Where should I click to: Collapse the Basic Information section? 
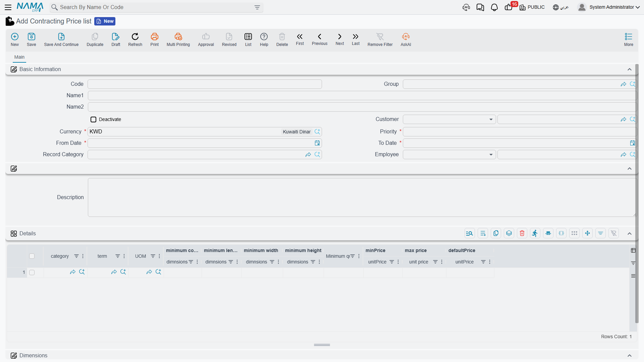[629, 69]
